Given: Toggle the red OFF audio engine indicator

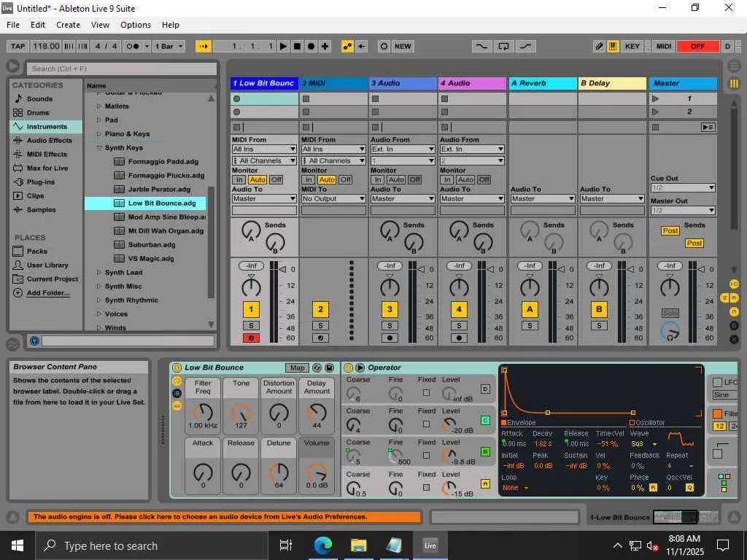Looking at the screenshot, I should [697, 46].
